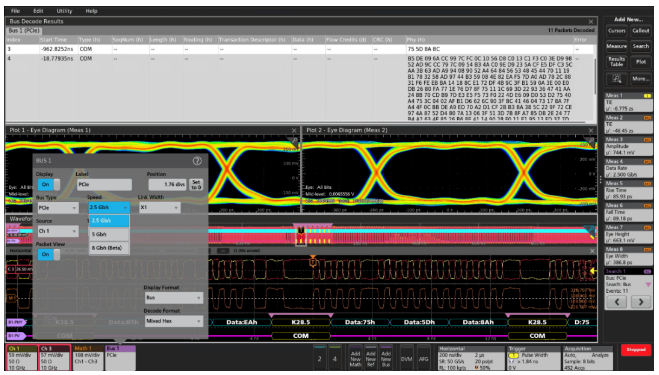The height and width of the screenshot is (375, 659).
Task: Expand the Link Width X1 dropdown
Action: point(159,207)
